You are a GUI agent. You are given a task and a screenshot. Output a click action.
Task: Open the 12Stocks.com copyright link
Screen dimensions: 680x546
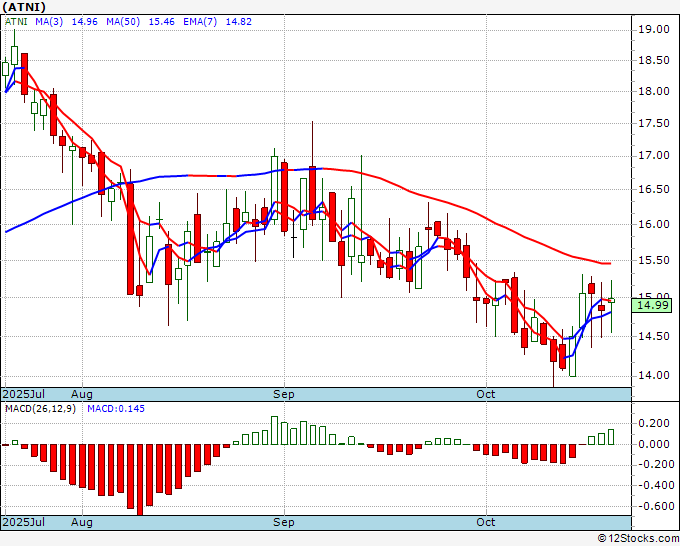[638, 539]
